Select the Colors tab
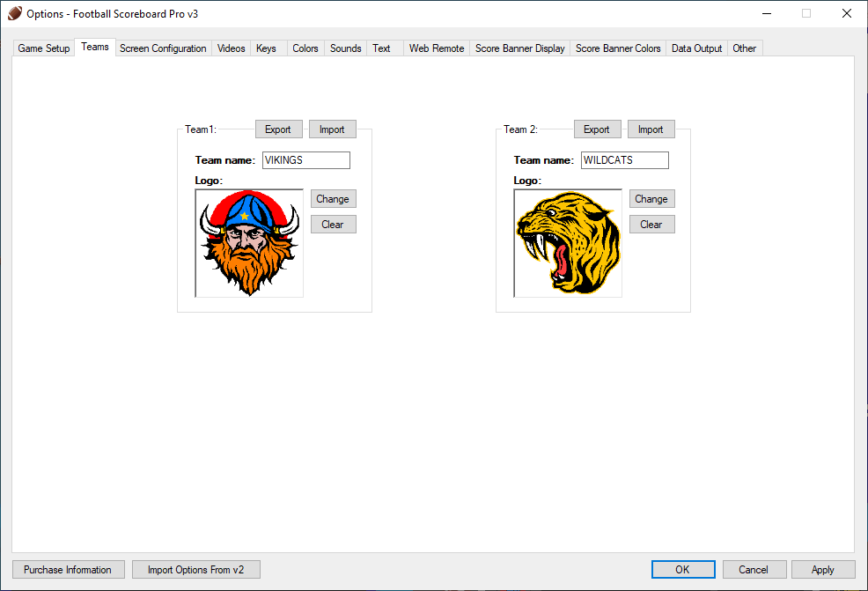The height and width of the screenshot is (591, 868). (305, 48)
